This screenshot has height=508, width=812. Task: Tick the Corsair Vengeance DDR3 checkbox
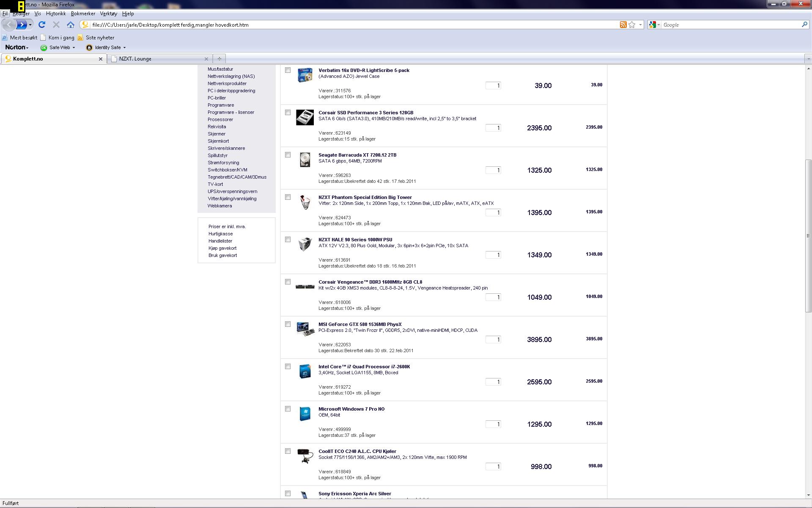288,282
